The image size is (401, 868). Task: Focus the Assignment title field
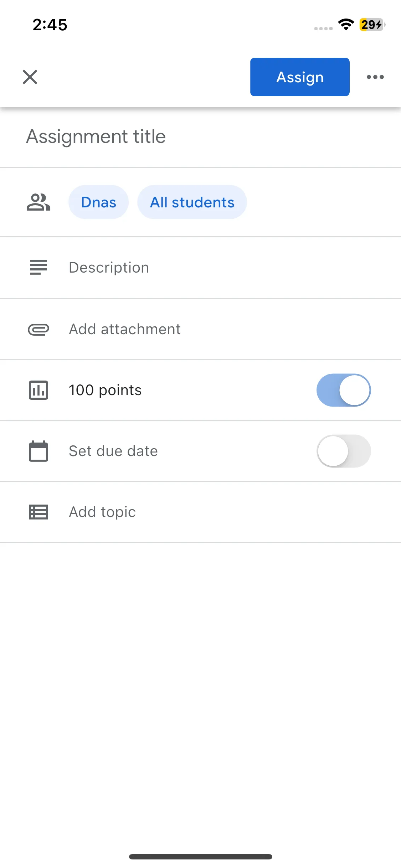[200, 137]
